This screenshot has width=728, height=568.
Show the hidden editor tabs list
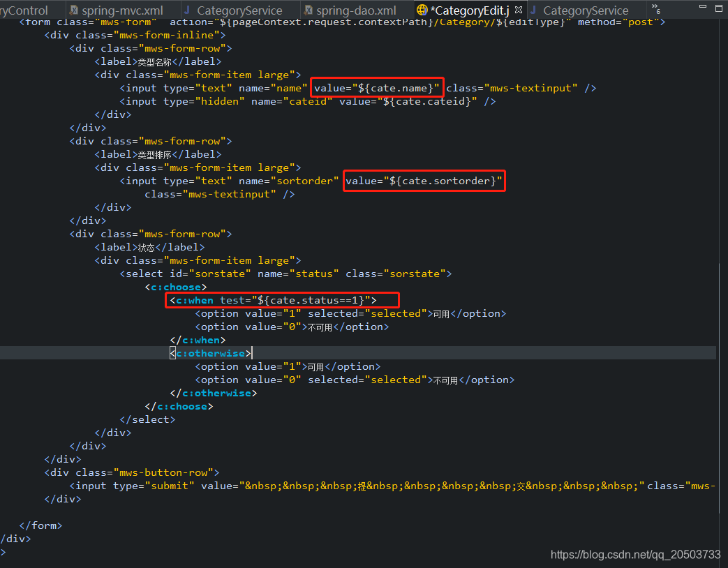(x=655, y=8)
